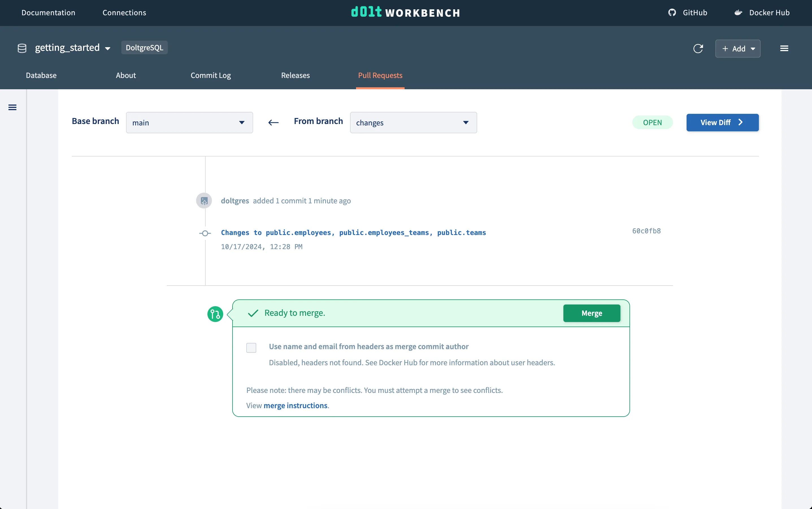Enable 'Use name and email from headers' checkbox
Screen dimensions: 812x509
(251, 347)
